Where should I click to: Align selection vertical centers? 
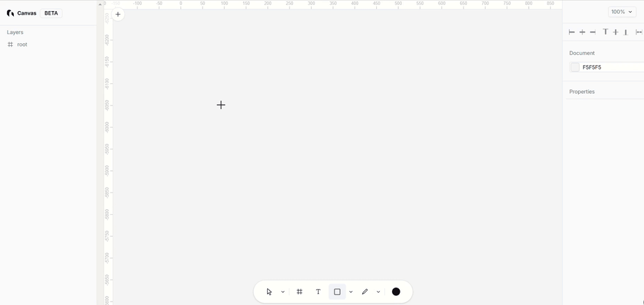(x=616, y=32)
